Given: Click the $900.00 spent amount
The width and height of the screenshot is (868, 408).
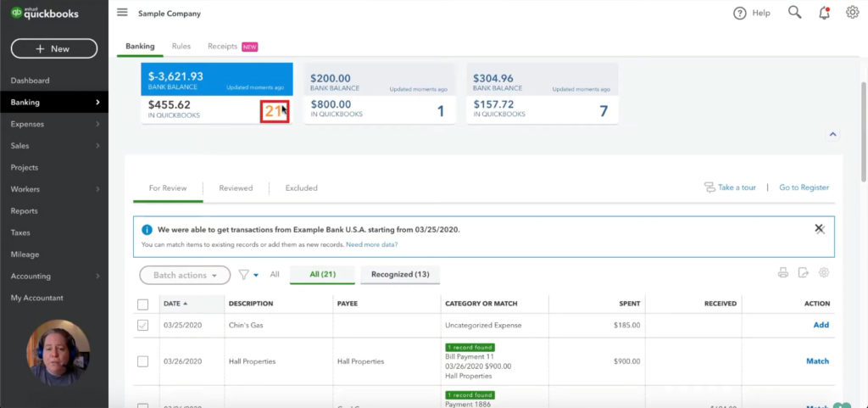Looking at the screenshot, I should (x=626, y=361).
